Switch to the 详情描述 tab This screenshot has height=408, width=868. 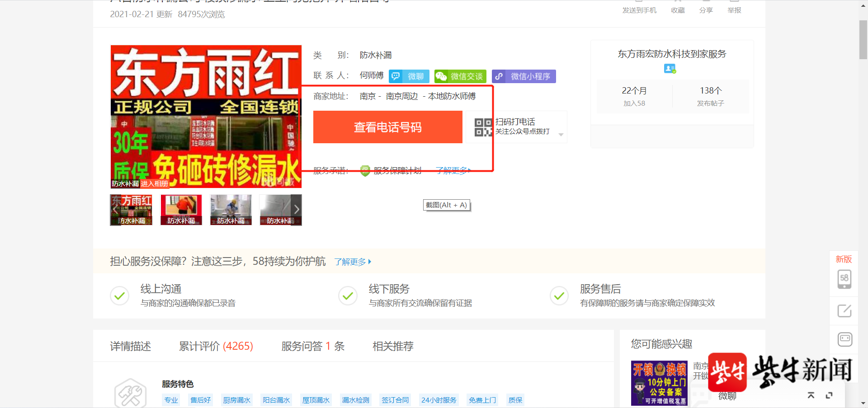pyautogui.click(x=131, y=346)
